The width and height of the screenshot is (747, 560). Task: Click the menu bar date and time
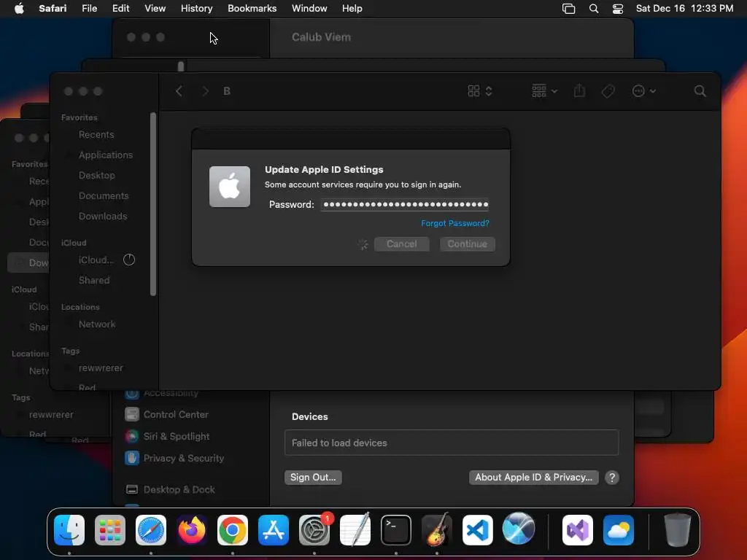pyautogui.click(x=684, y=9)
